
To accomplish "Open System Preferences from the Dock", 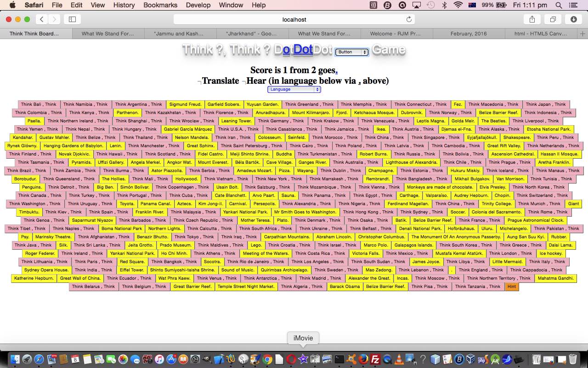I will click(195, 359).
